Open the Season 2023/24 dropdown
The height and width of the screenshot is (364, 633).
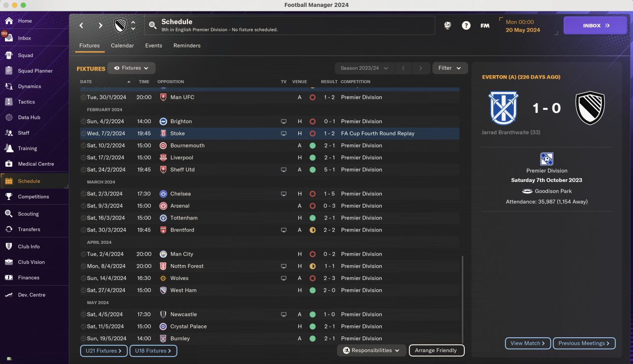[x=365, y=68]
